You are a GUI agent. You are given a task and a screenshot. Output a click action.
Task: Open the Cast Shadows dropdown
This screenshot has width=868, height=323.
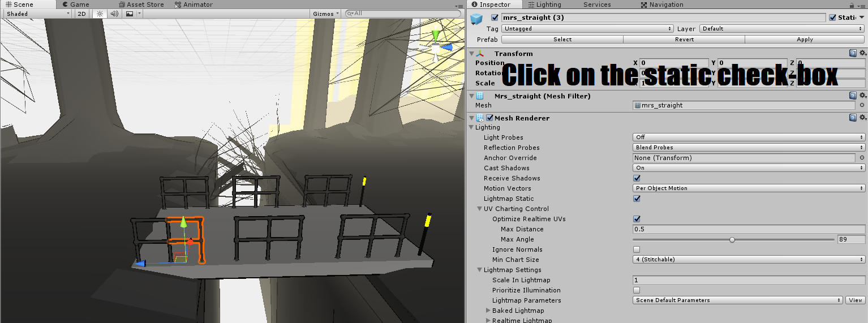749,168
